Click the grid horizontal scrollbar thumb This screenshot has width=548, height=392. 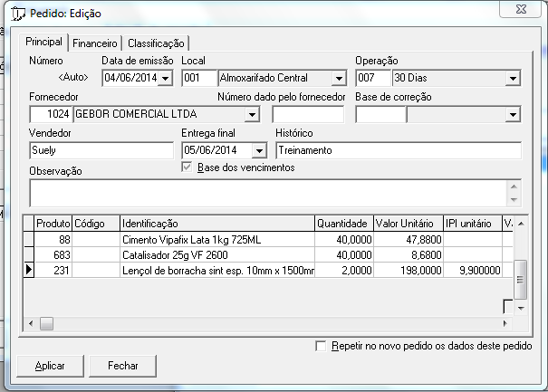tap(46, 323)
